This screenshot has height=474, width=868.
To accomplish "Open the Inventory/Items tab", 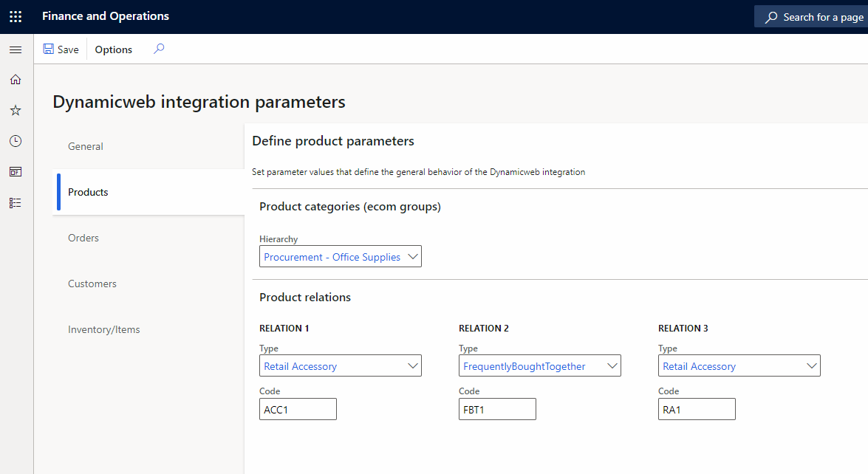I will (104, 329).
